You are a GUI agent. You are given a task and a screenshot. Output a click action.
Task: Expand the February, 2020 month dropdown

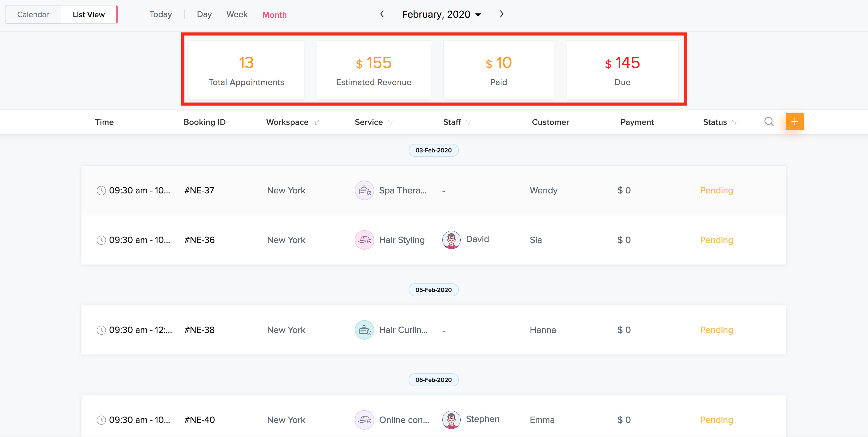tap(441, 14)
